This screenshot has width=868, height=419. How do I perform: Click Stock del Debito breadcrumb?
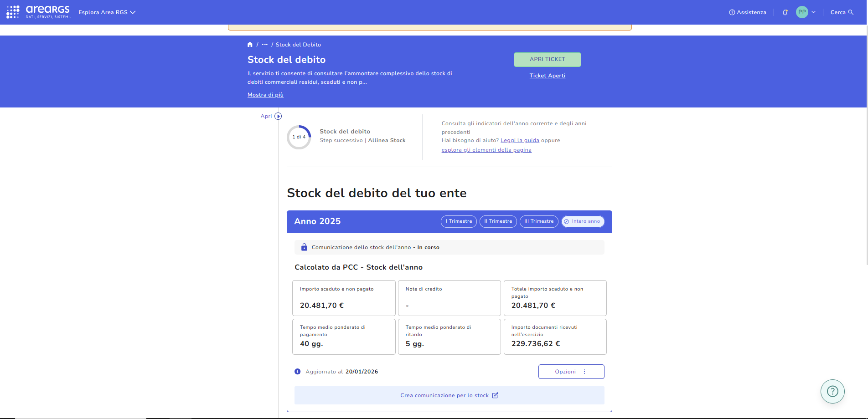coord(298,45)
